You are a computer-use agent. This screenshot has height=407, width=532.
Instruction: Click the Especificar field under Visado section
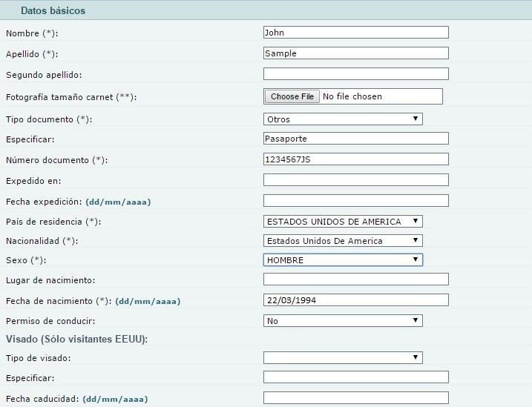(356, 377)
